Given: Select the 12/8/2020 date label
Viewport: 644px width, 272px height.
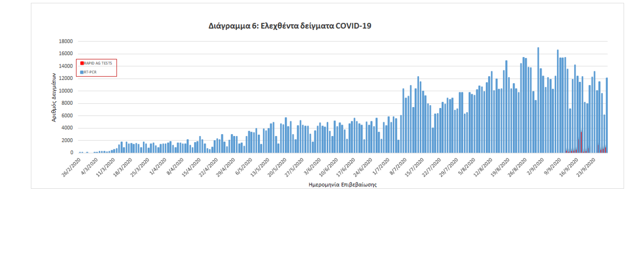Looking at the screenshot, I should coord(482,167).
